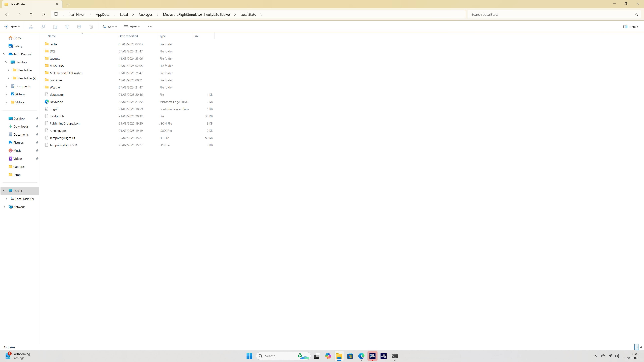The width and height of the screenshot is (644, 362).
Task: Launch Microsoft Edge from the taskbar
Action: tap(361, 356)
